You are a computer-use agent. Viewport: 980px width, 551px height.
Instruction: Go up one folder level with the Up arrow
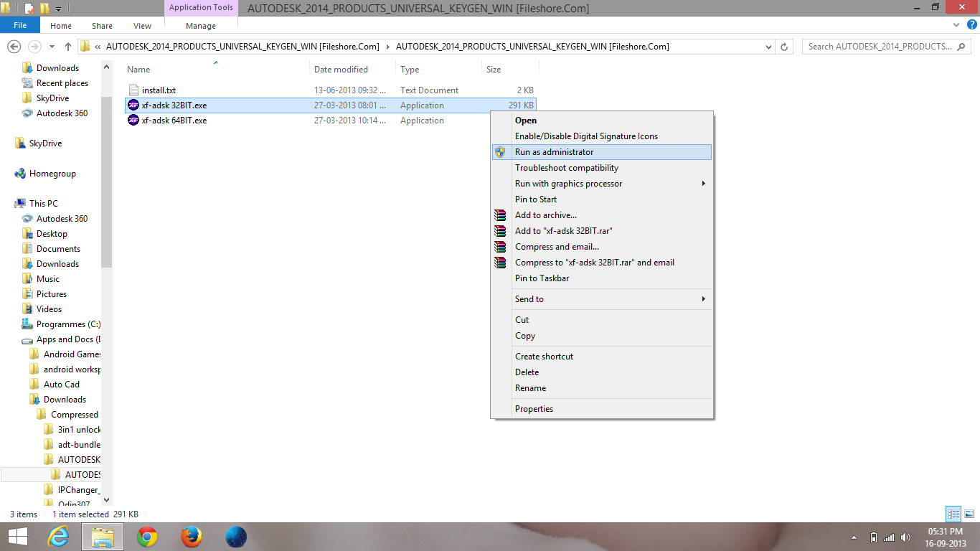(68, 47)
